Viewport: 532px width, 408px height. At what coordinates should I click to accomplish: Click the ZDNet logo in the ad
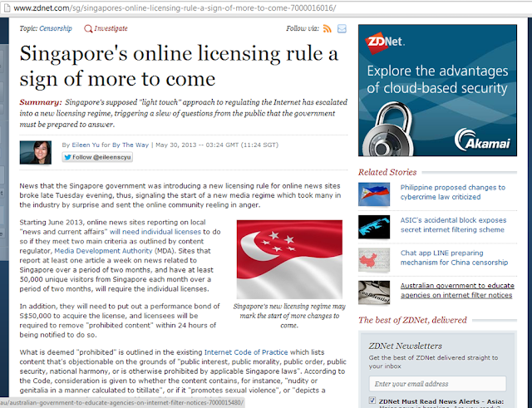[x=385, y=42]
